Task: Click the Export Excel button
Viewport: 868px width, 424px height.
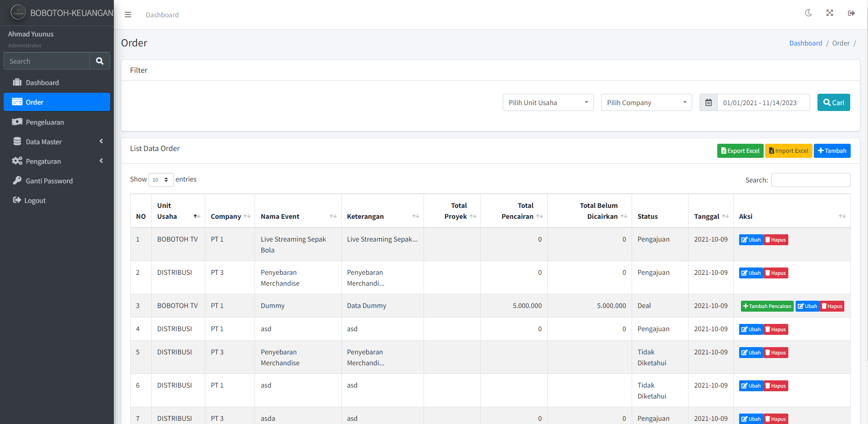Action: click(740, 151)
